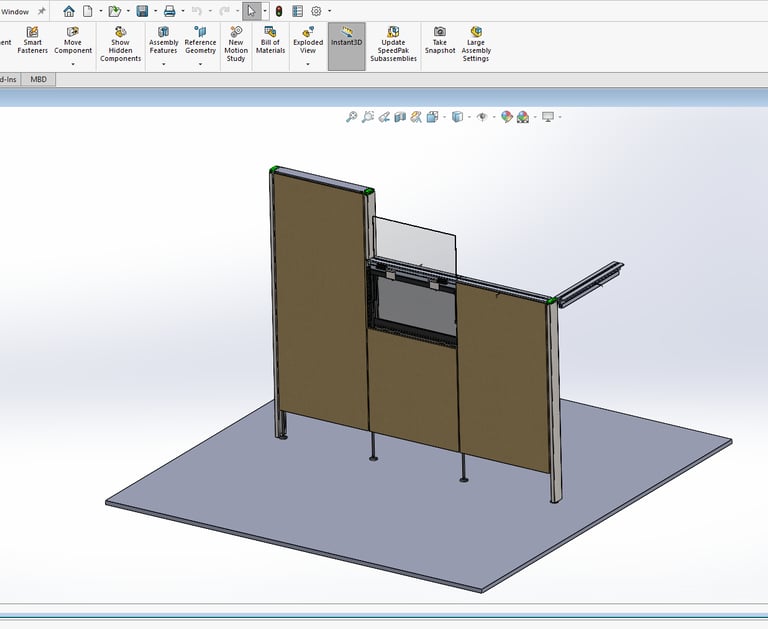Click the Undo arrow icon
Viewport: 768px width, 629px height.
point(197,11)
